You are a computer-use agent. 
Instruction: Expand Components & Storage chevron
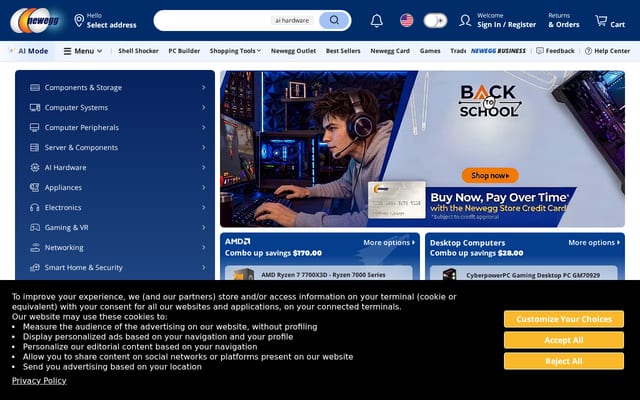204,87
